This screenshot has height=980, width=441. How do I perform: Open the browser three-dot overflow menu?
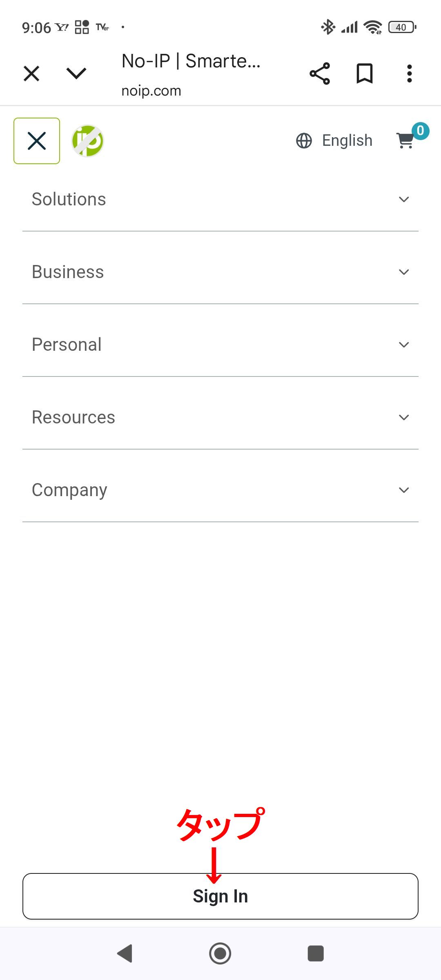point(409,73)
